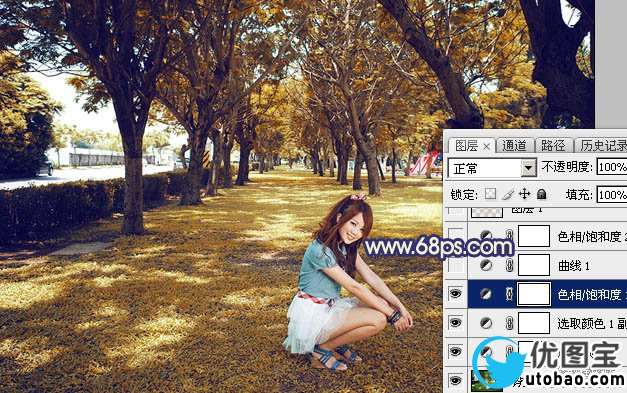Click adjustment icon of 曲线 1 layer
627x393 pixels.
click(486, 265)
